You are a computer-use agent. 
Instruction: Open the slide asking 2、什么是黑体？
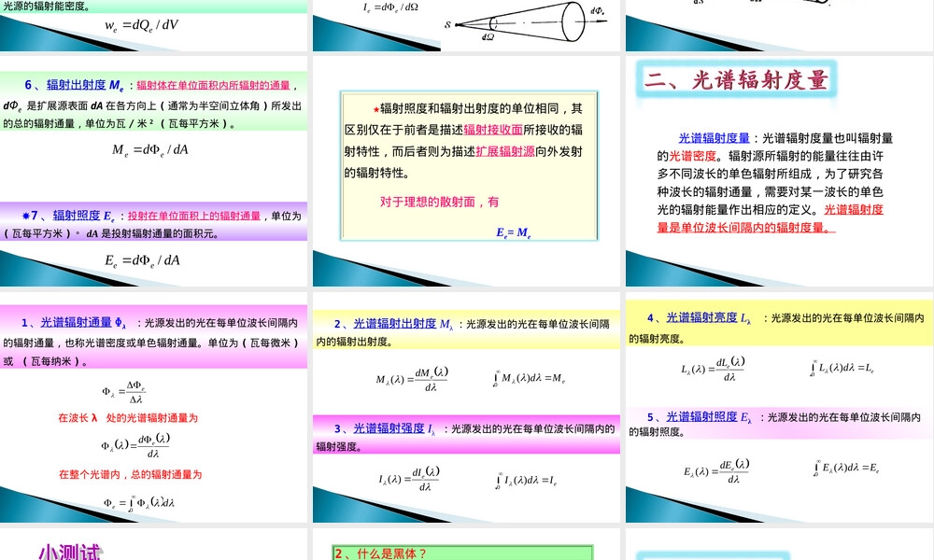click(x=466, y=544)
